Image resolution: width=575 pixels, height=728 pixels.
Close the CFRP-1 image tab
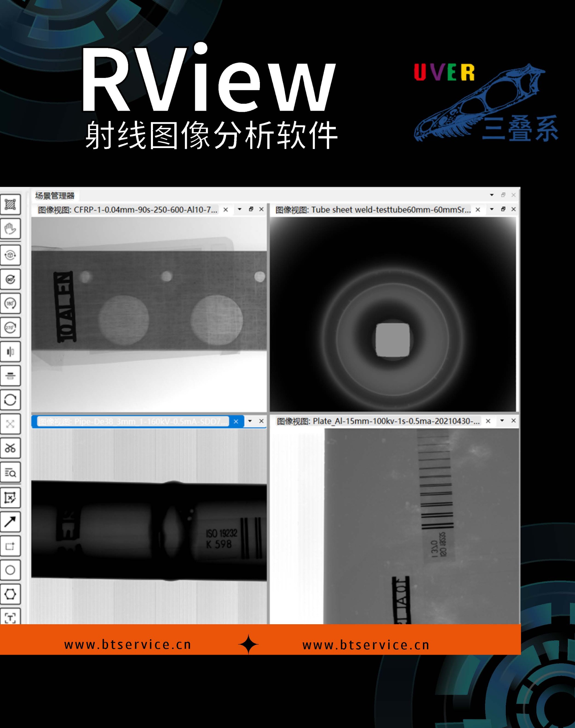pos(226,210)
